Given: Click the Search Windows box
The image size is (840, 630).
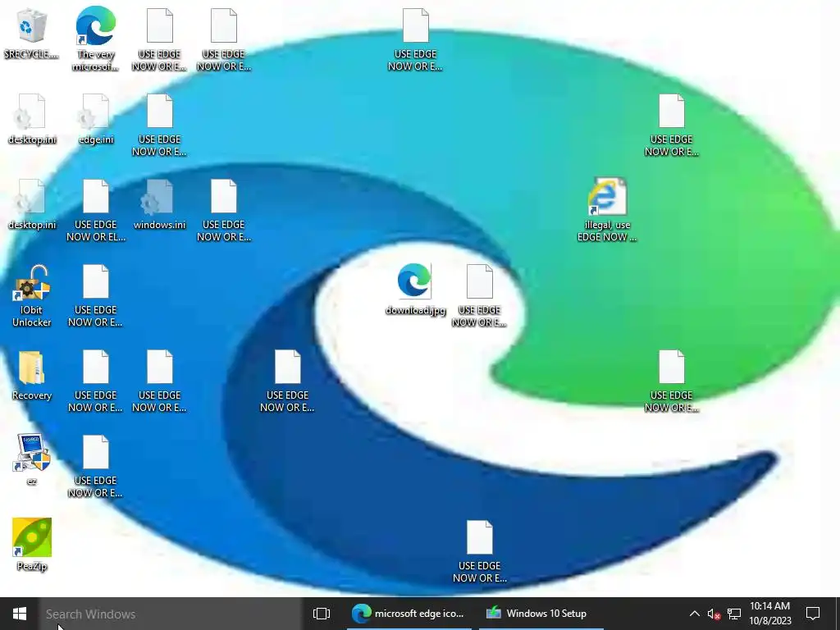Looking at the screenshot, I should [x=171, y=614].
